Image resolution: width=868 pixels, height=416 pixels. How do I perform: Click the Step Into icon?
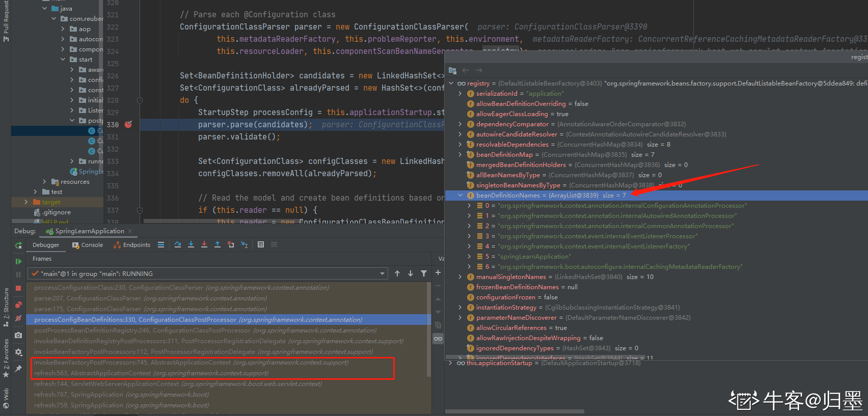pyautogui.click(x=191, y=244)
